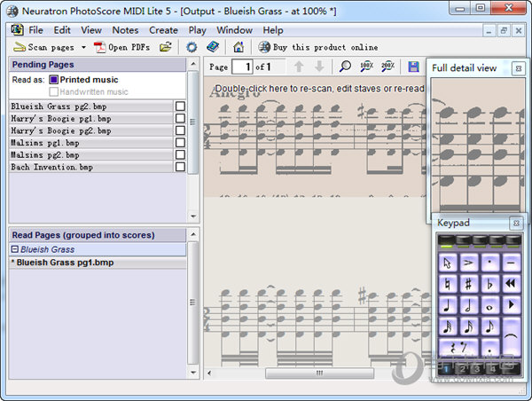Click score view left scroll arrow
The width and height of the screenshot is (532, 401).
click(x=209, y=373)
